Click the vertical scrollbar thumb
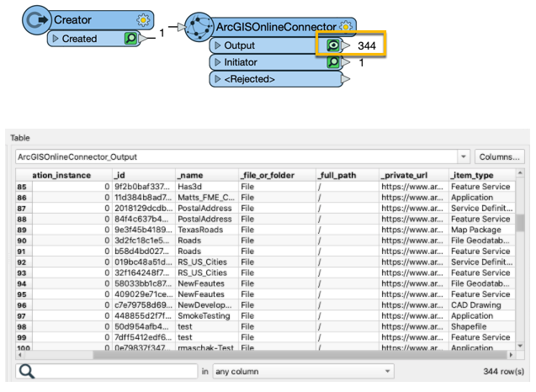 point(520,223)
